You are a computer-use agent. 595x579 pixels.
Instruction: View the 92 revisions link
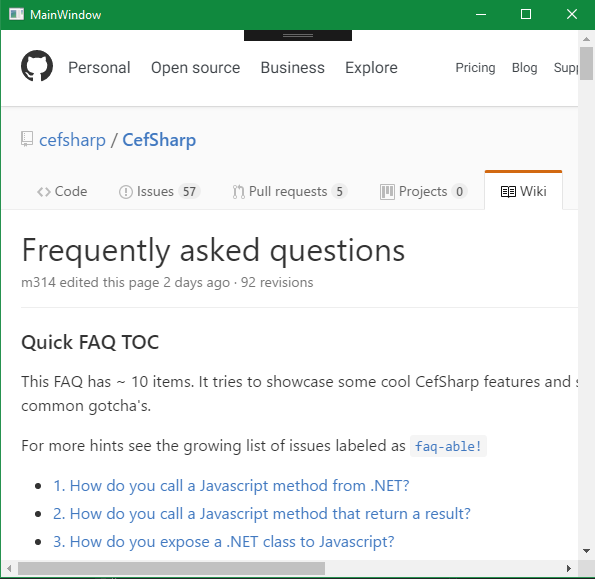tap(277, 282)
